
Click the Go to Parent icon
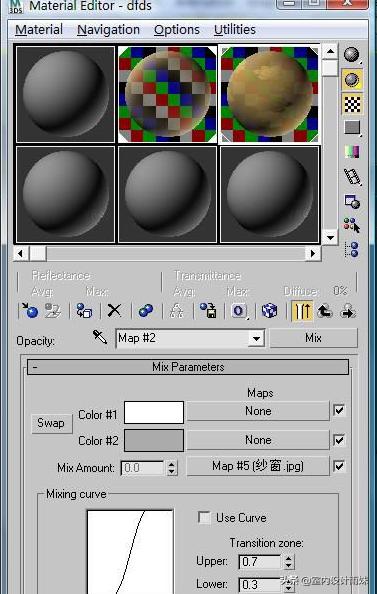pos(325,311)
